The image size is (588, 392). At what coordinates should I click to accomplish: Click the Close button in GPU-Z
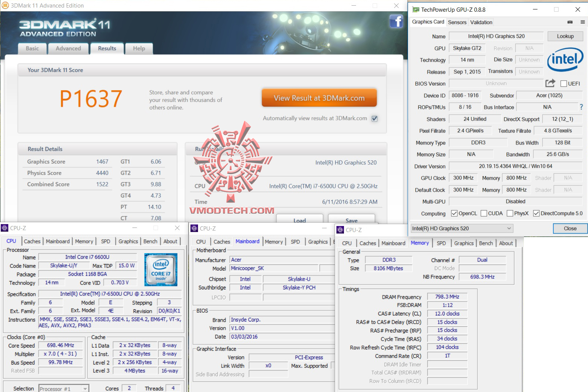tap(570, 228)
